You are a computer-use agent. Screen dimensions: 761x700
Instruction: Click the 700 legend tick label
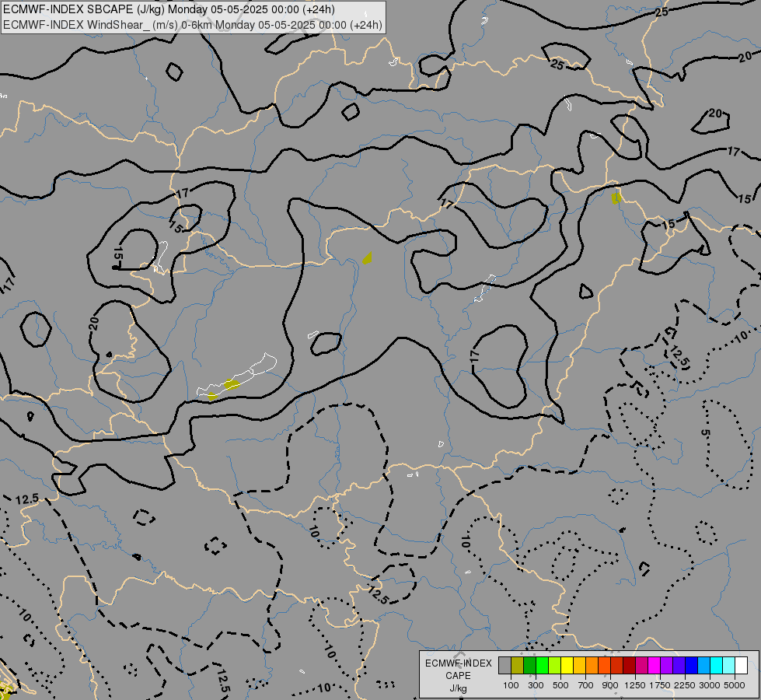click(586, 685)
